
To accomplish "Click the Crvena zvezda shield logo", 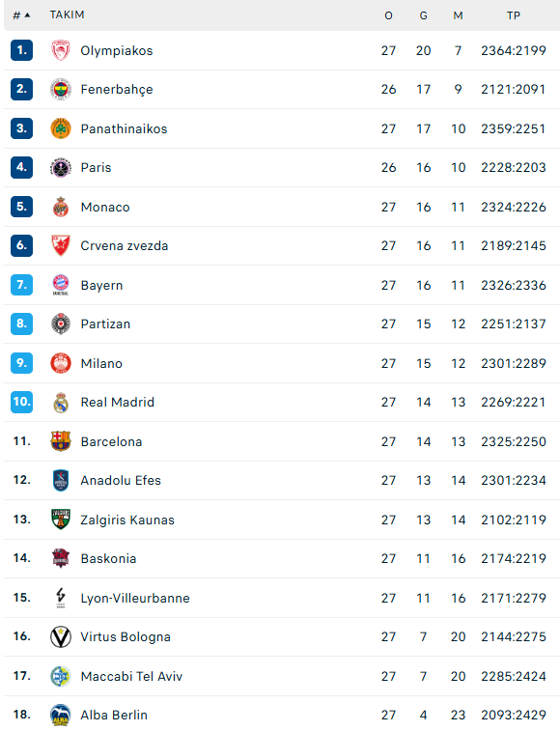I will (61, 245).
